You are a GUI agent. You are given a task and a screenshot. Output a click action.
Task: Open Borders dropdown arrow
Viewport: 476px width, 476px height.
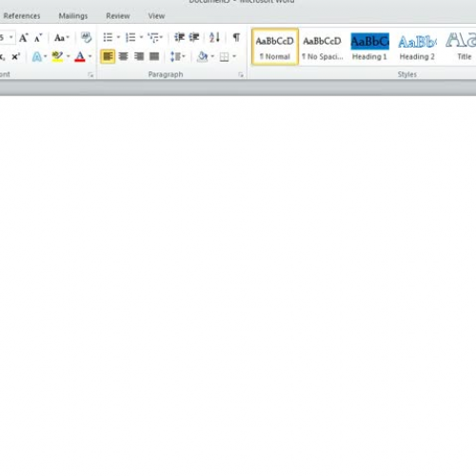pos(234,57)
